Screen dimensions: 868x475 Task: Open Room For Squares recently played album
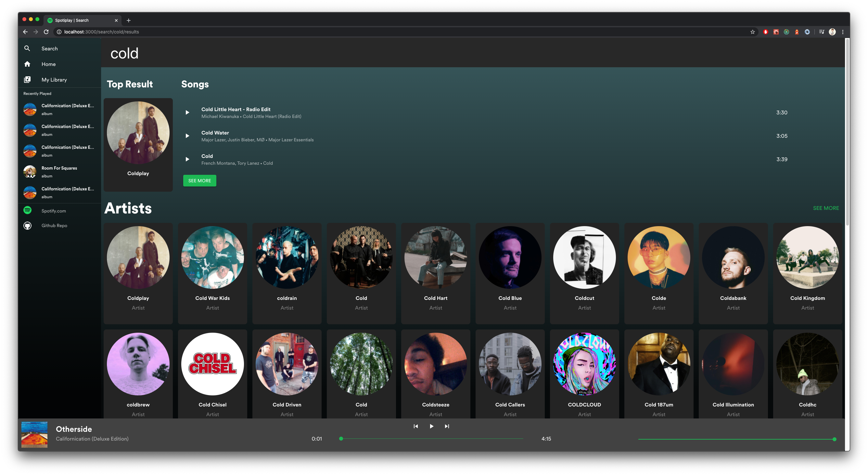[x=59, y=172]
